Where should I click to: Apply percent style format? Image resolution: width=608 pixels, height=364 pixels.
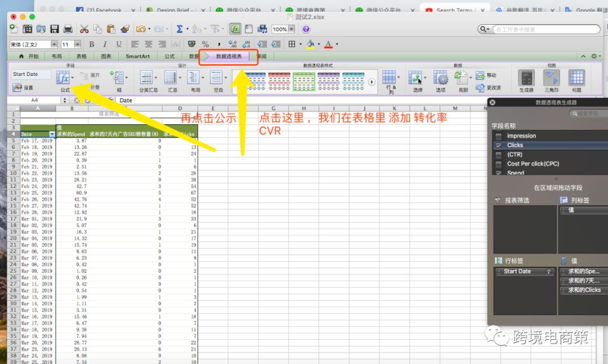[205, 44]
